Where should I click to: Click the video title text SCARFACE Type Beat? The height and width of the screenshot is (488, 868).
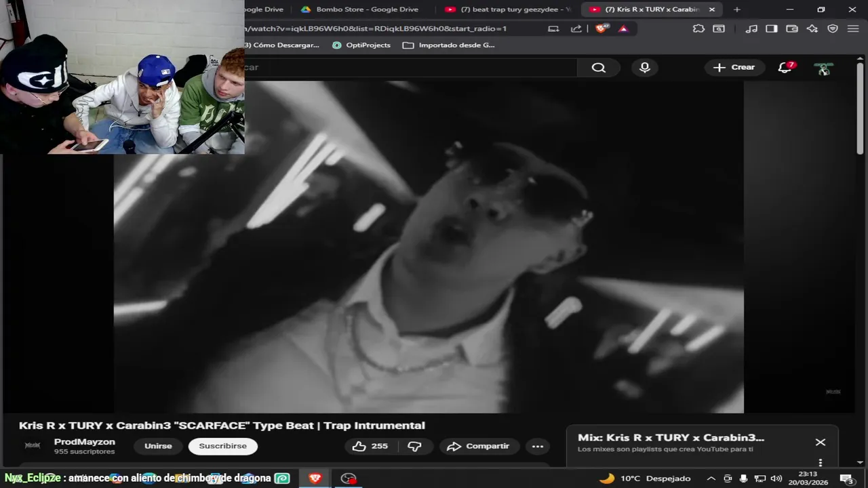pyautogui.click(x=222, y=426)
